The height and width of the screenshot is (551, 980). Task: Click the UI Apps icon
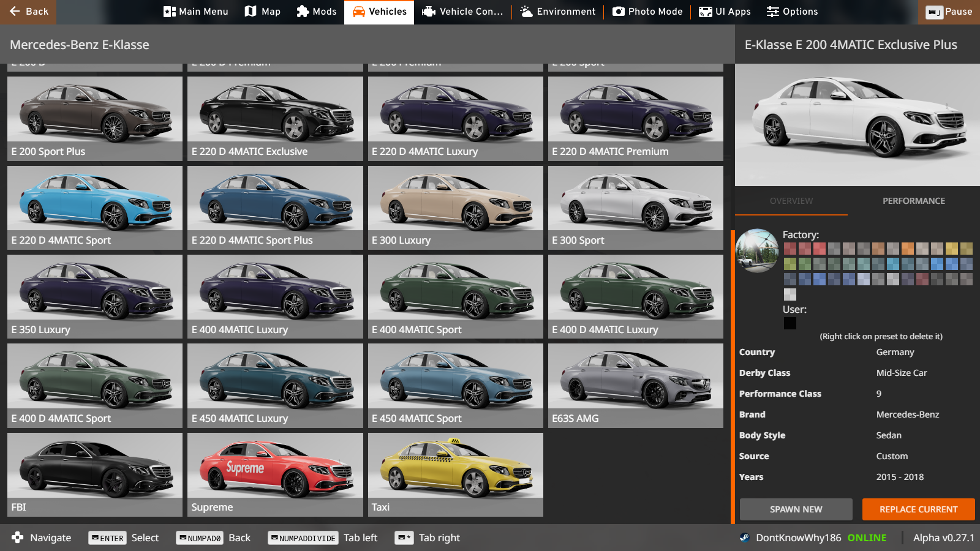coord(706,12)
